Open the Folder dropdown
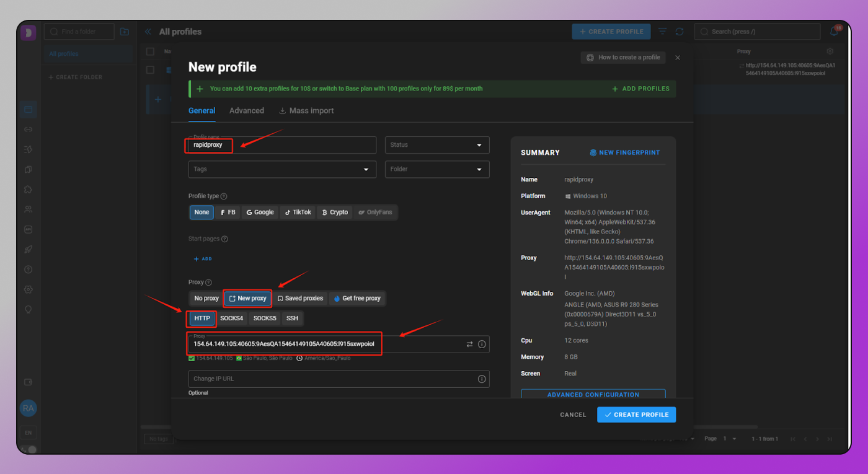 437,169
